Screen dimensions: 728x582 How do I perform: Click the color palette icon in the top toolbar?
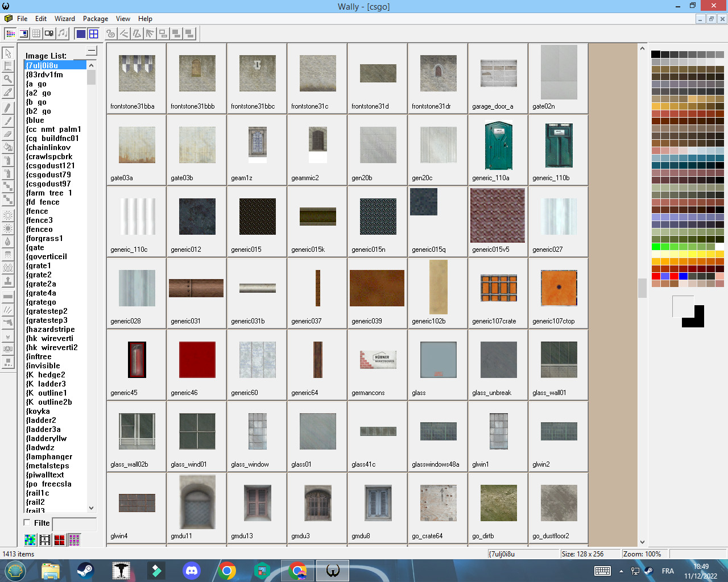10,34
